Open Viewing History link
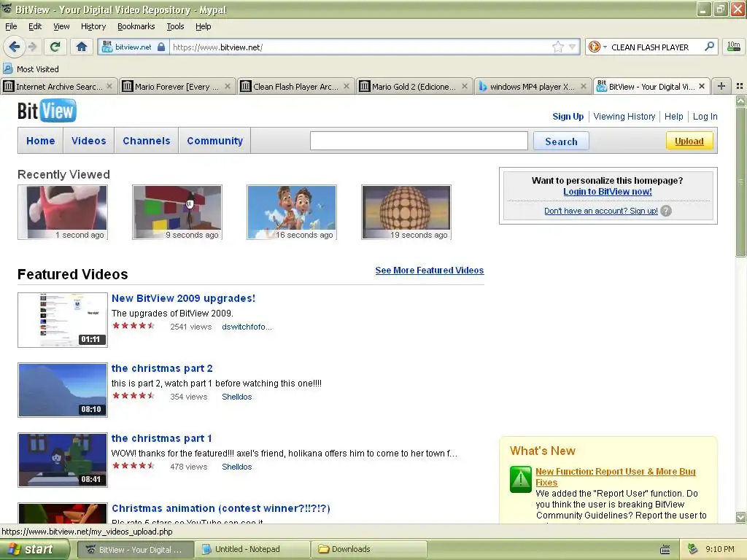The image size is (747, 560). pyautogui.click(x=624, y=116)
